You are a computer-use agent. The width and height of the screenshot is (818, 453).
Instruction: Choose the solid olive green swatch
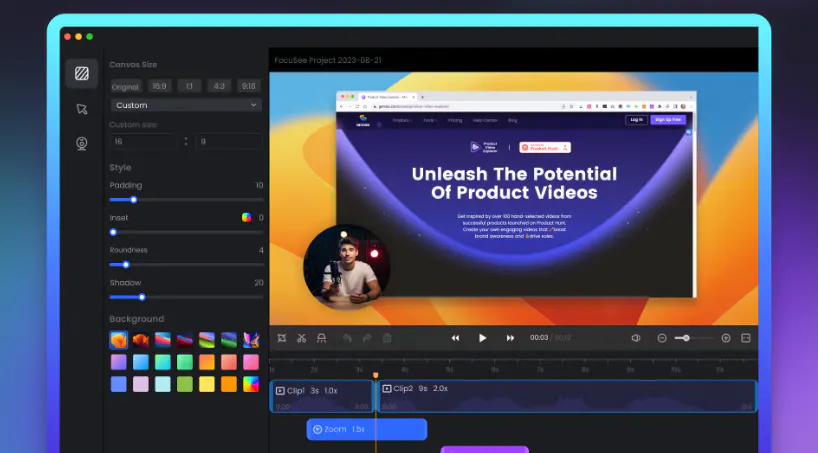(x=185, y=384)
